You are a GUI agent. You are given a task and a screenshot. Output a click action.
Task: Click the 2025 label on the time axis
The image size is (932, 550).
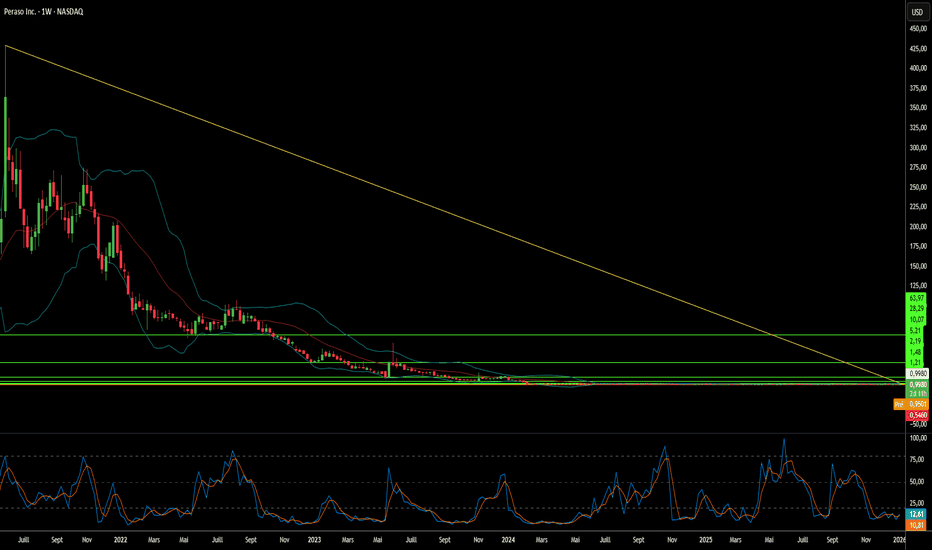pos(706,540)
